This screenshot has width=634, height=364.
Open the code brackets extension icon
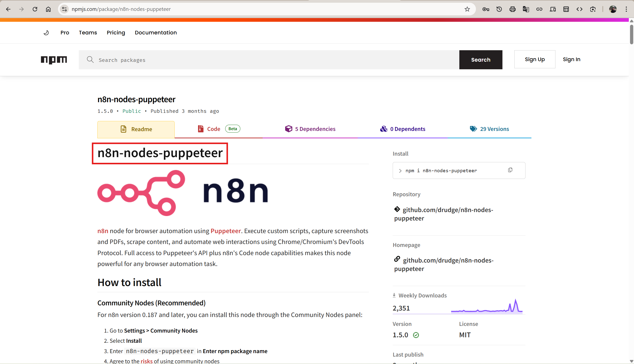[579, 9]
